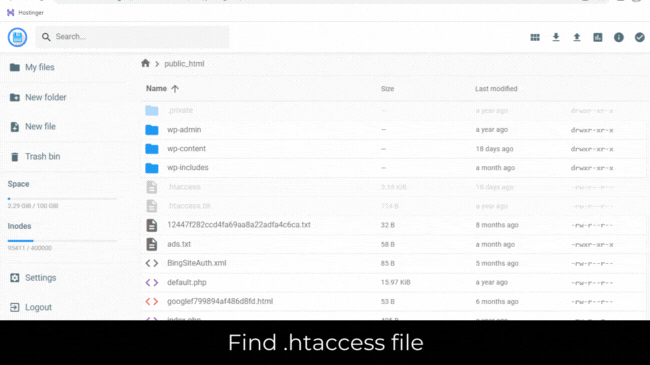The image size is (650, 365).
Task: Open the wp-admin folder
Action: [x=184, y=129]
